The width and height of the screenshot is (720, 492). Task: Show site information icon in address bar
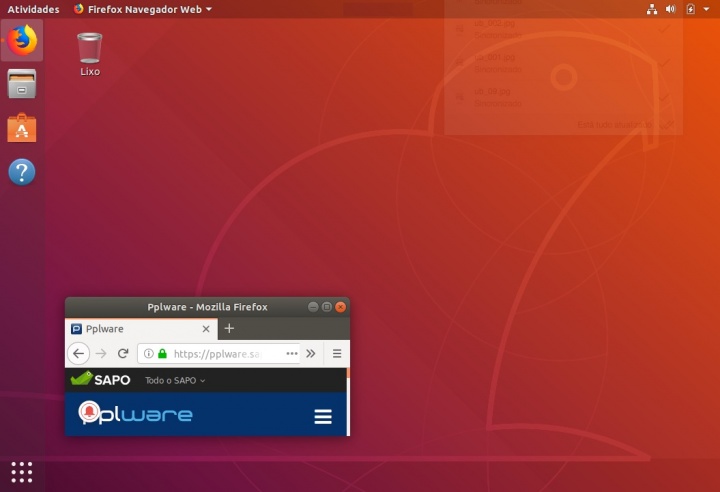coord(148,353)
